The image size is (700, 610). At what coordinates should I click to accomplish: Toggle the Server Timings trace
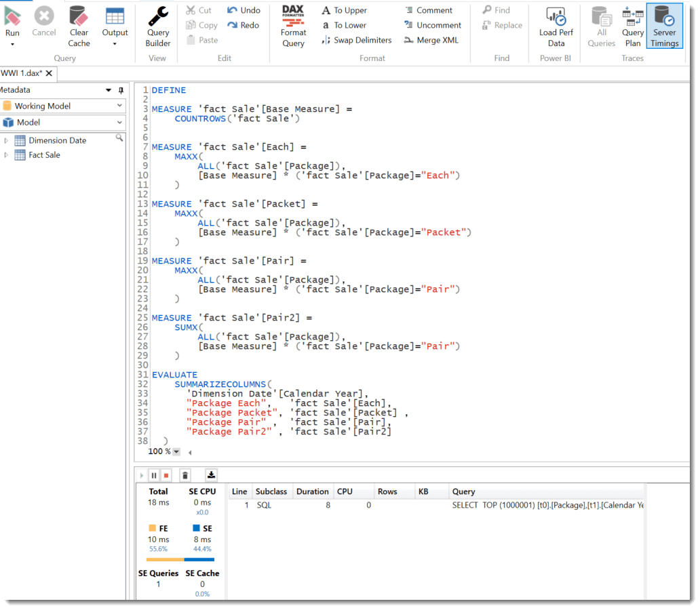pos(664,26)
